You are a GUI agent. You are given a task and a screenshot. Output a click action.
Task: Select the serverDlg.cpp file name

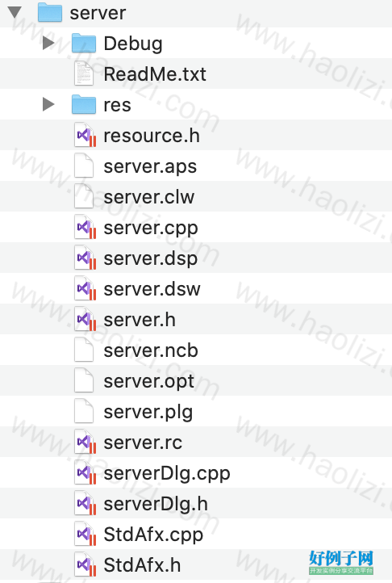[167, 474]
